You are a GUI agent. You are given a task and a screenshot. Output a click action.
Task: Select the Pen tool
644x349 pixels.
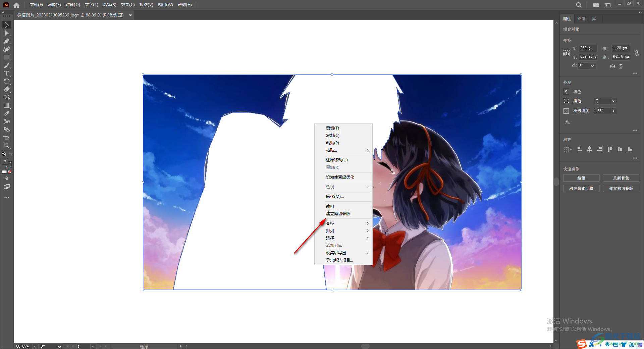click(6, 41)
